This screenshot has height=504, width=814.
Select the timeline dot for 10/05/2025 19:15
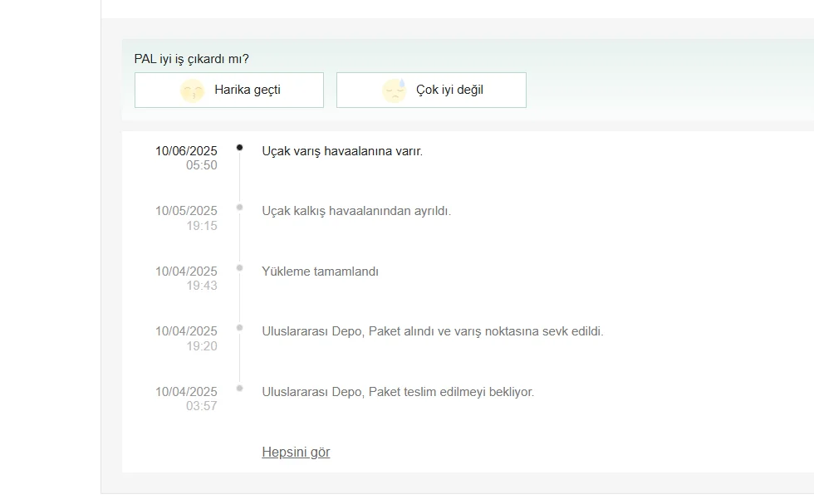pos(239,208)
